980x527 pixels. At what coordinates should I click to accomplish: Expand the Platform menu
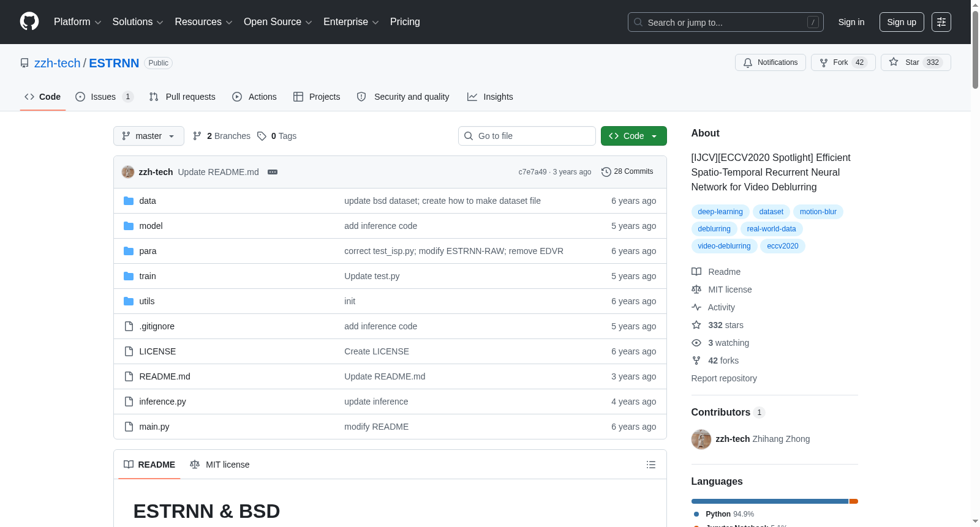[x=77, y=22]
